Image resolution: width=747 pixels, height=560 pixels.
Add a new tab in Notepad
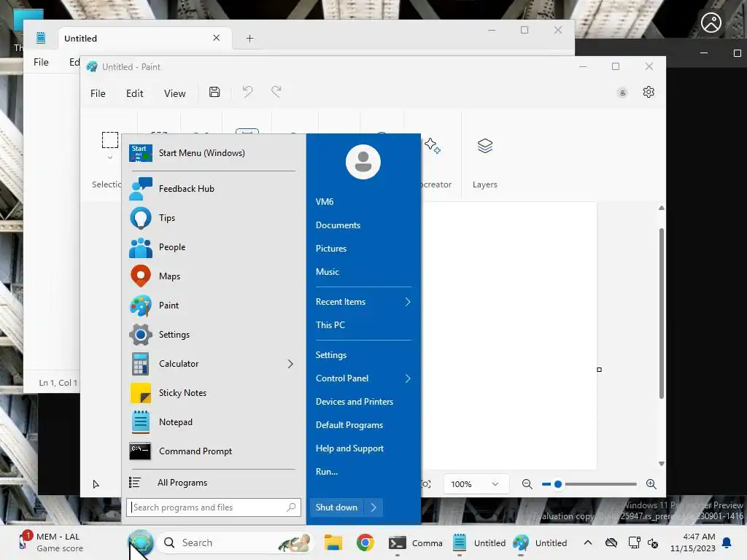[x=249, y=38]
